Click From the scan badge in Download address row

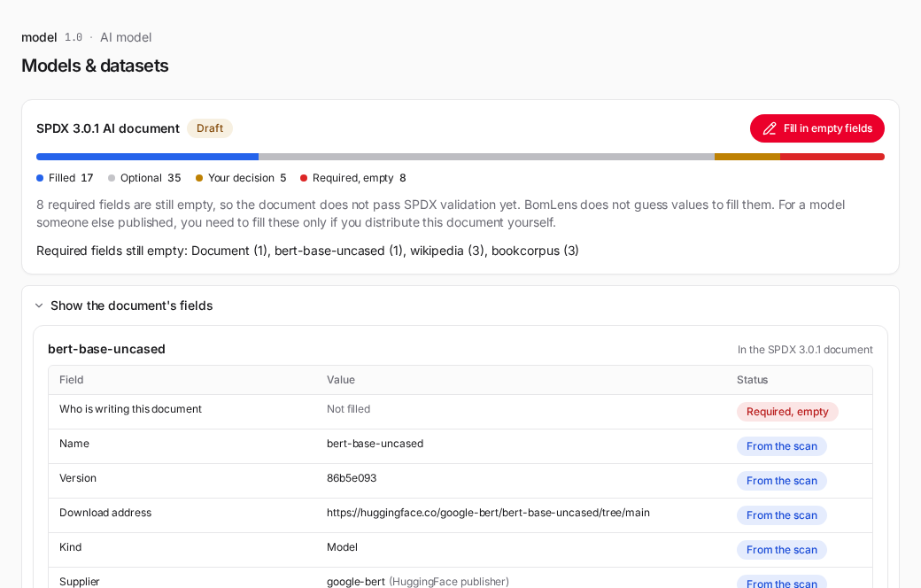point(782,515)
